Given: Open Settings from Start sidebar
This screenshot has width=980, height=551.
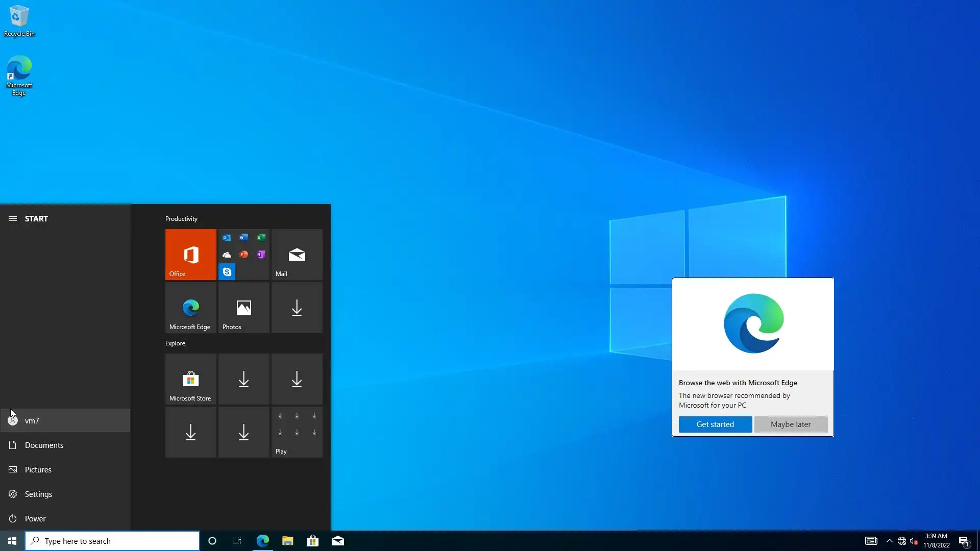Looking at the screenshot, I should click(38, 494).
